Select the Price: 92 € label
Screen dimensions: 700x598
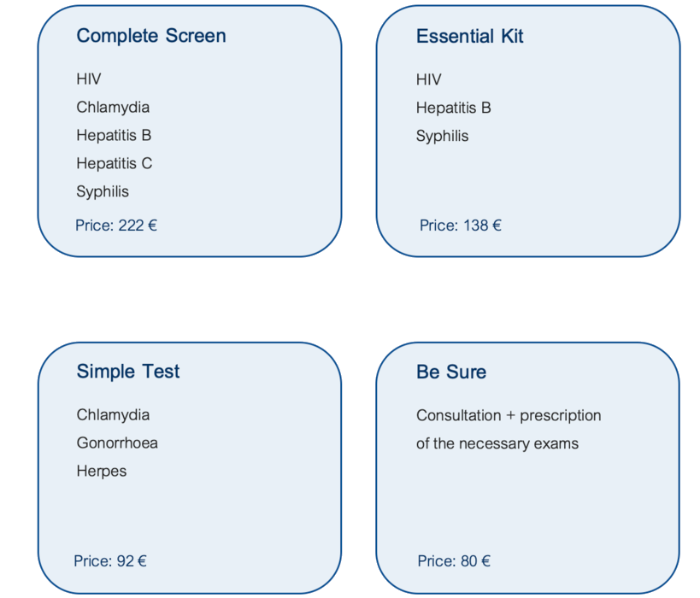pos(110,561)
